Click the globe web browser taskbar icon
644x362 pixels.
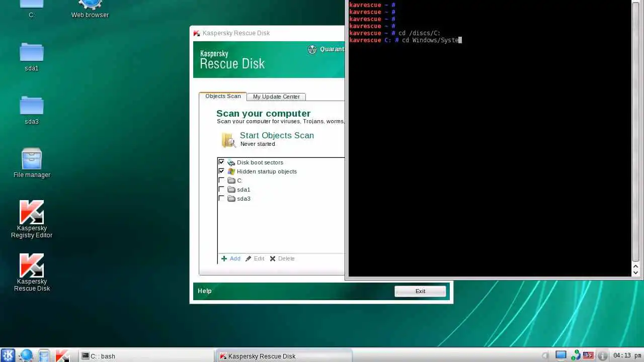pyautogui.click(x=26, y=355)
